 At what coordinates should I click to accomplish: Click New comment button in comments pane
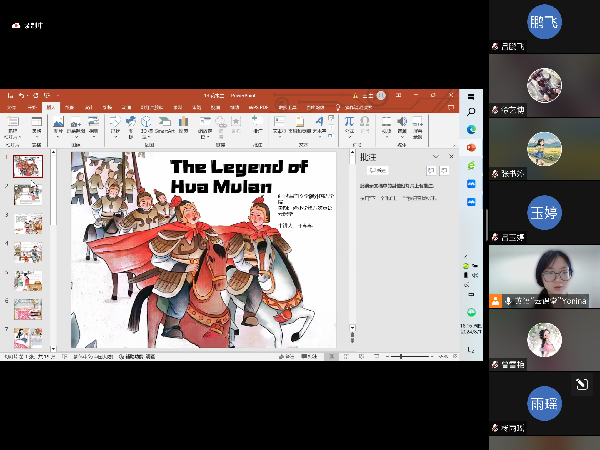click(x=377, y=171)
